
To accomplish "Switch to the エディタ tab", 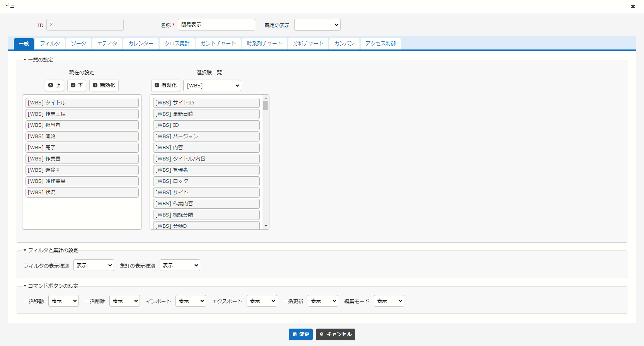I will pyautogui.click(x=107, y=44).
